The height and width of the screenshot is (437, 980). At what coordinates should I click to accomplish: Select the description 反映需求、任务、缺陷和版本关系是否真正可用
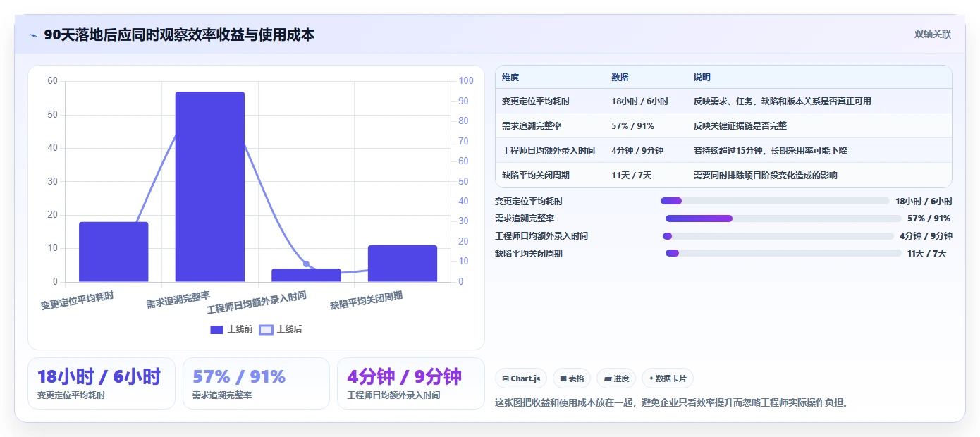pyautogui.click(x=783, y=101)
